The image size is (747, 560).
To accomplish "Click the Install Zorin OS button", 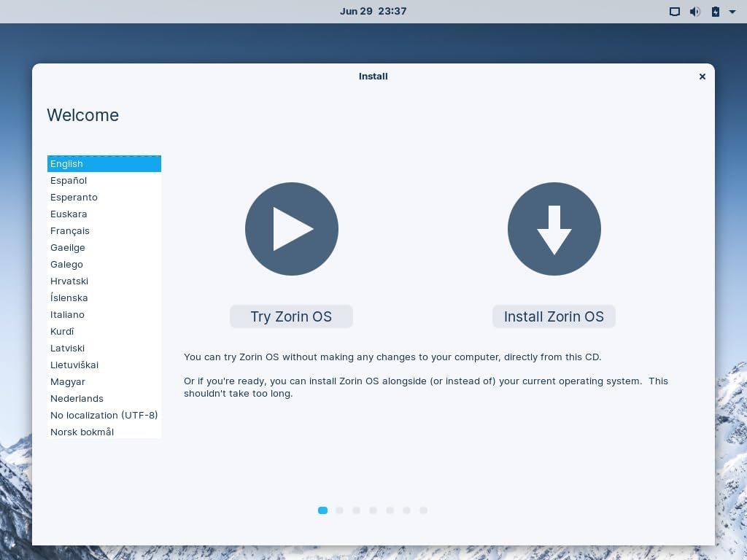I will coord(554,316).
